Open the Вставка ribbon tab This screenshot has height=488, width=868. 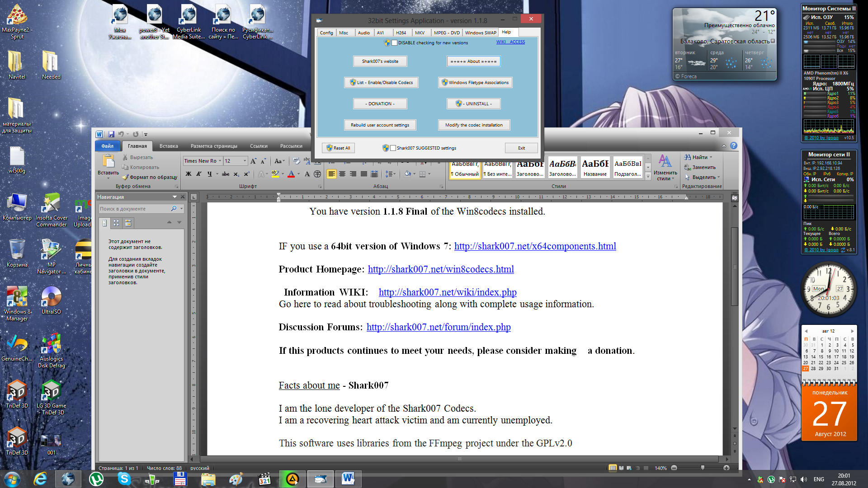169,146
